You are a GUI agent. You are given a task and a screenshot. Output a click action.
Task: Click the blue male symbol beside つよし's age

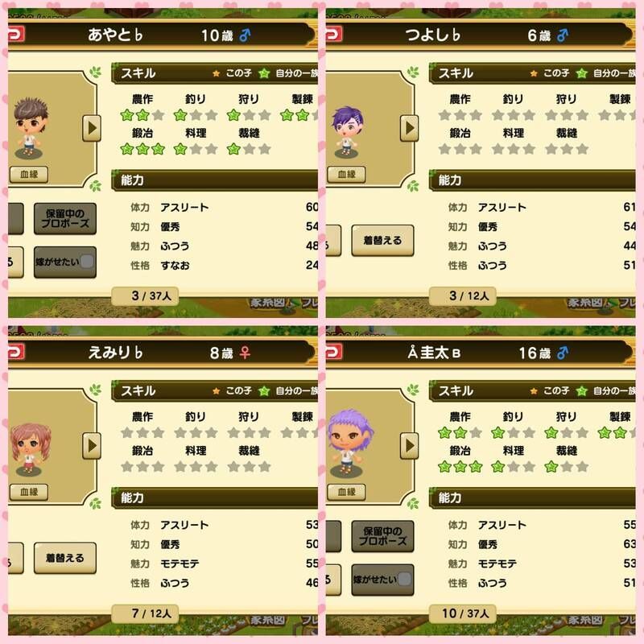click(563, 35)
